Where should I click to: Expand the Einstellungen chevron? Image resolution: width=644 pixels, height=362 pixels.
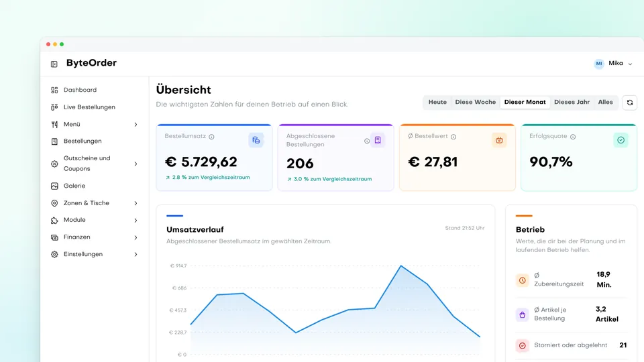pos(136,255)
